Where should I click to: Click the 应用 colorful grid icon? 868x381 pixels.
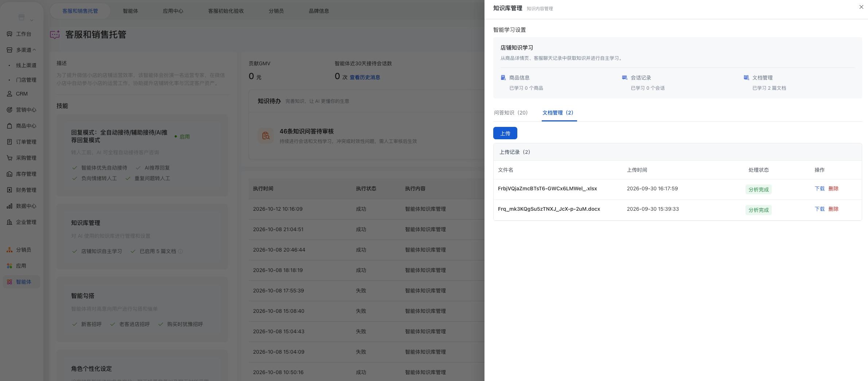click(x=9, y=266)
